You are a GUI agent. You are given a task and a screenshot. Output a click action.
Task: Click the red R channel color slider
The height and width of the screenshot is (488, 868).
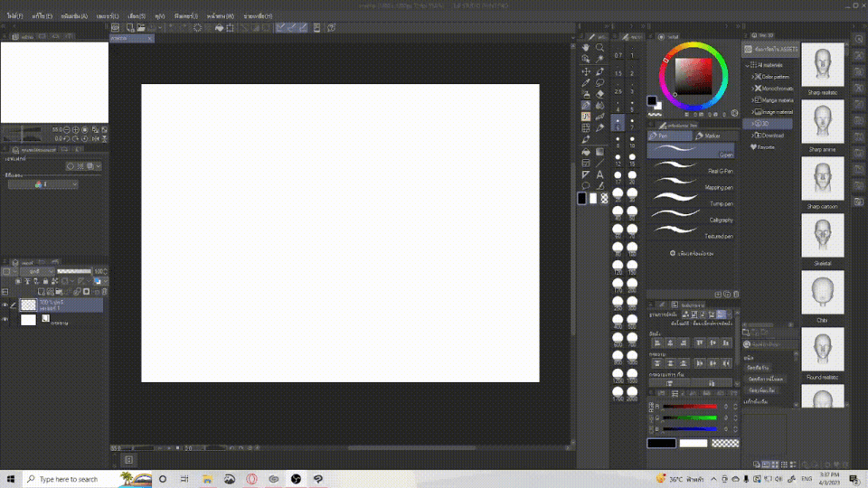[690, 407]
